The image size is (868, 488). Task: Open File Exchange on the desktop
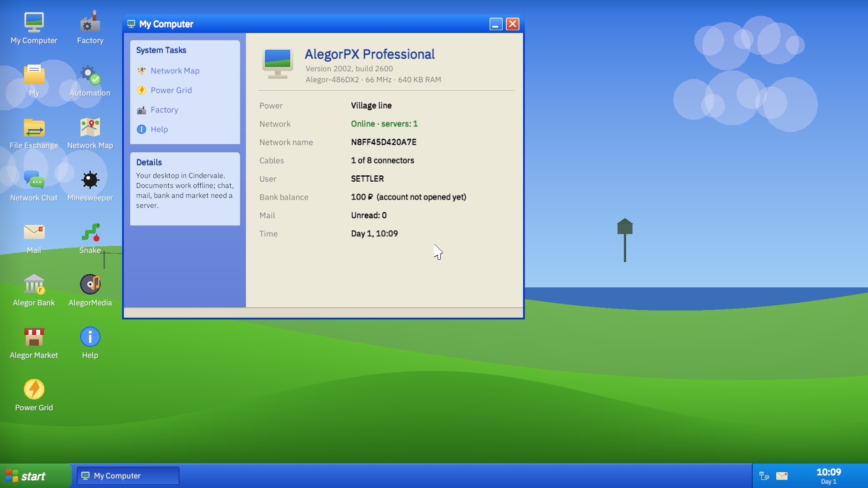click(34, 133)
